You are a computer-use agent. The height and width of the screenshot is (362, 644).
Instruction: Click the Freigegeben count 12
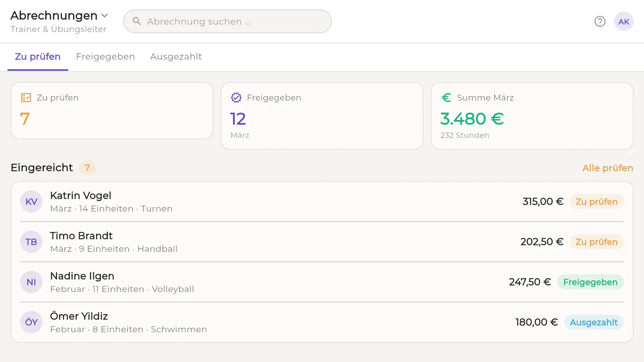click(x=238, y=119)
